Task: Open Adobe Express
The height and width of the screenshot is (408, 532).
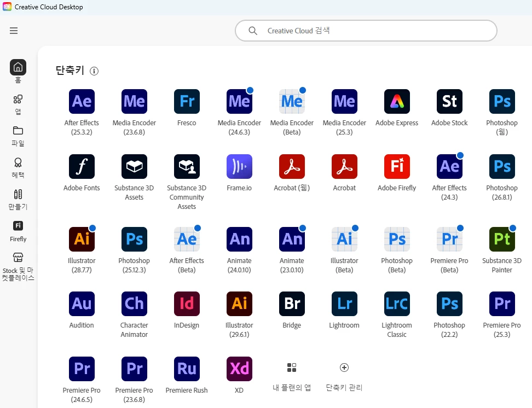Action: (397, 101)
